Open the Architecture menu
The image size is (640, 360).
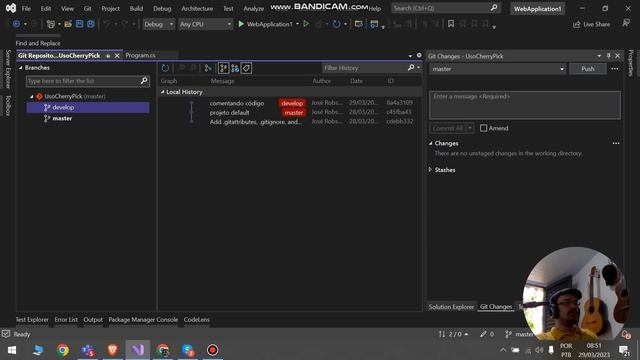click(x=197, y=8)
